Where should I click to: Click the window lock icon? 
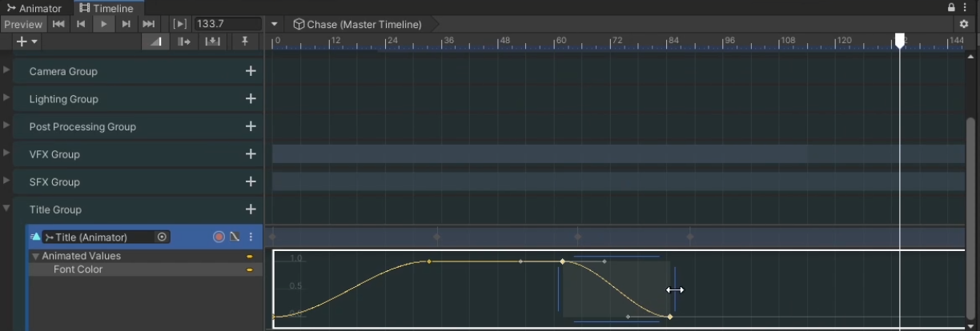[x=951, y=7]
